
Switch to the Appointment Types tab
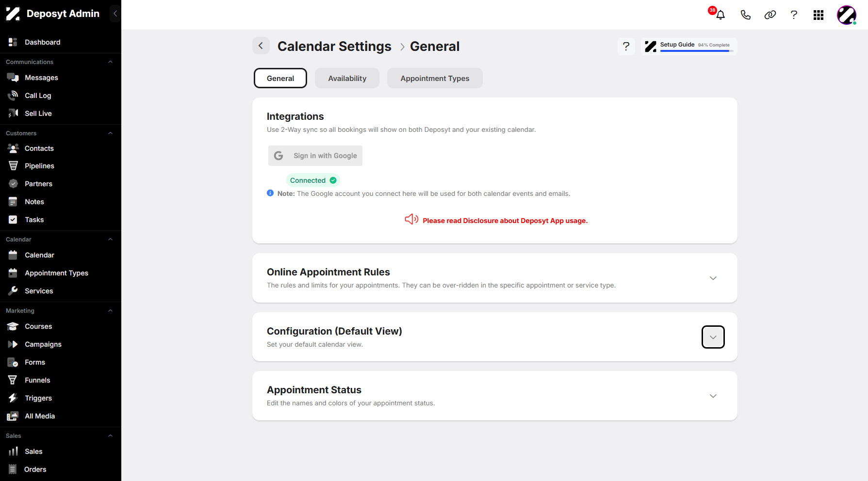click(435, 78)
